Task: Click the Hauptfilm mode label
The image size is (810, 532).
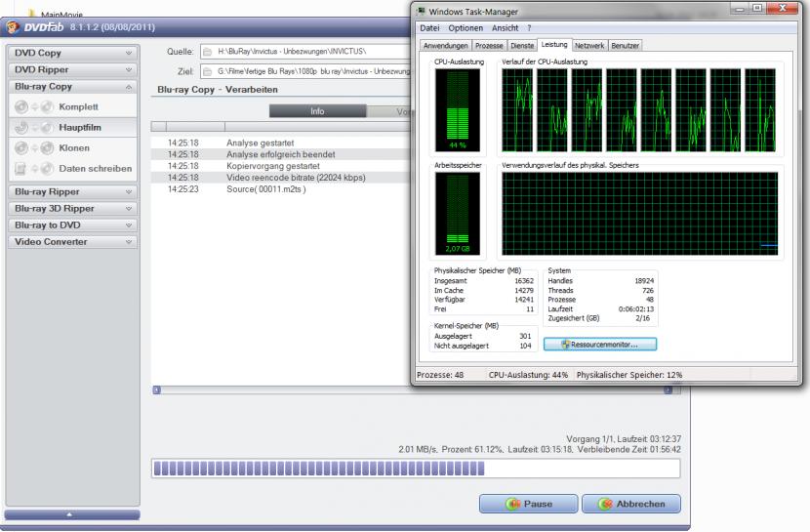Action: click(80, 127)
